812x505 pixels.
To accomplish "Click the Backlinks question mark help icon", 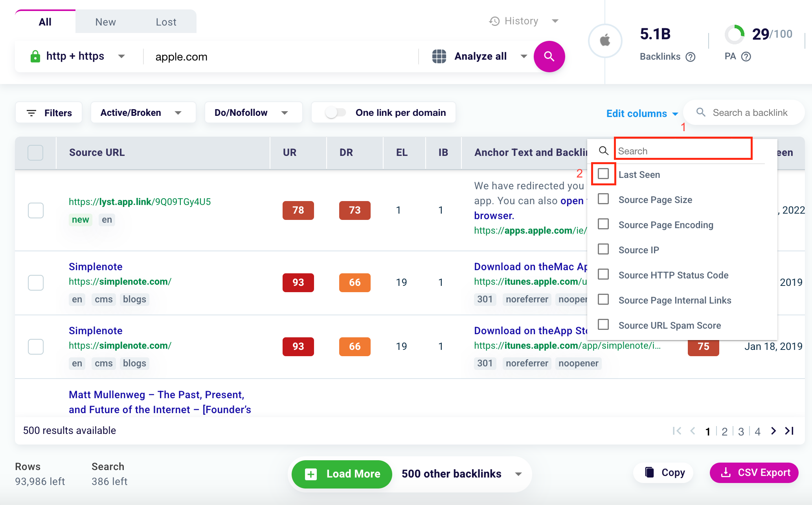I will 691,57.
